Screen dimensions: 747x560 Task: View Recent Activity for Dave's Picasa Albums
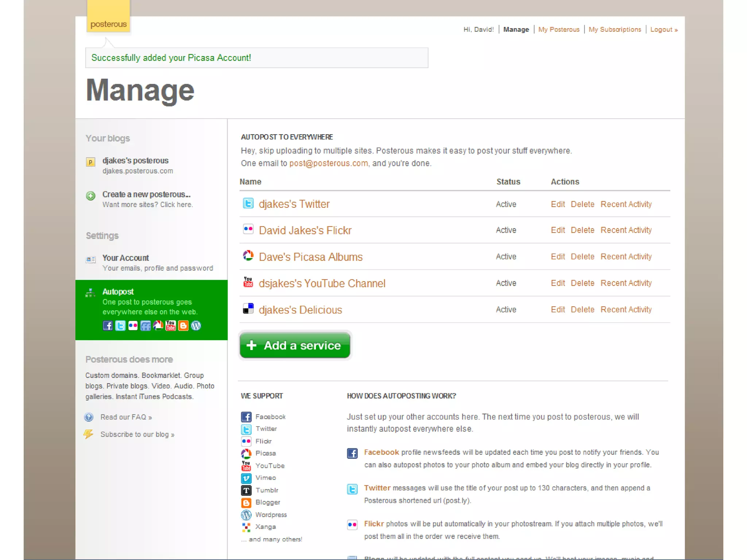pos(626,257)
